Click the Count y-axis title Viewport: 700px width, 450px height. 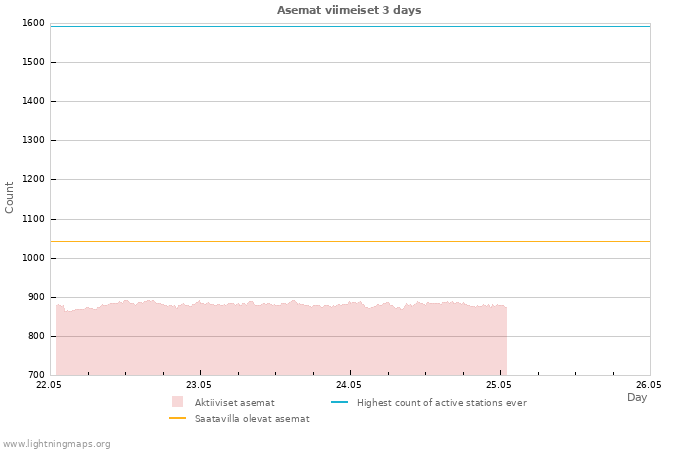click(x=9, y=197)
